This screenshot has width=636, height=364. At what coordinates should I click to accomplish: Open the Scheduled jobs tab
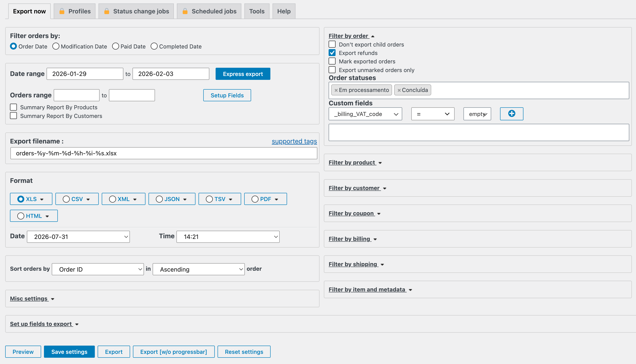click(209, 11)
